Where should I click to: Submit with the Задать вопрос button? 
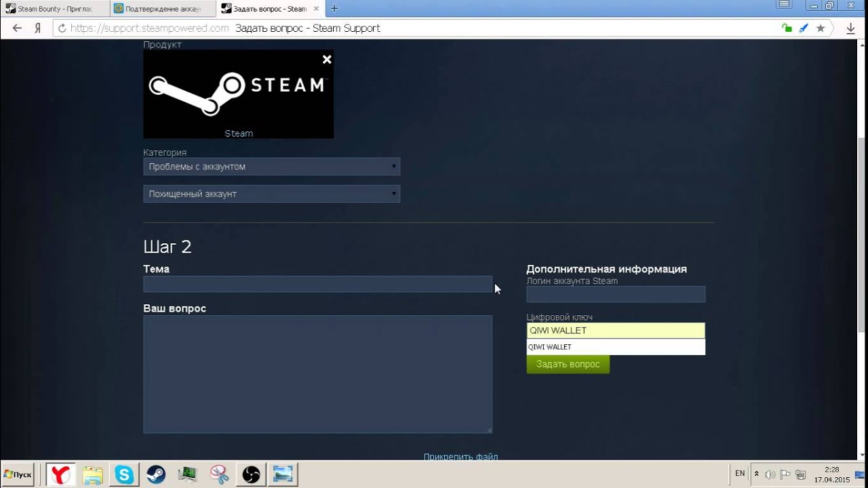[x=568, y=365]
